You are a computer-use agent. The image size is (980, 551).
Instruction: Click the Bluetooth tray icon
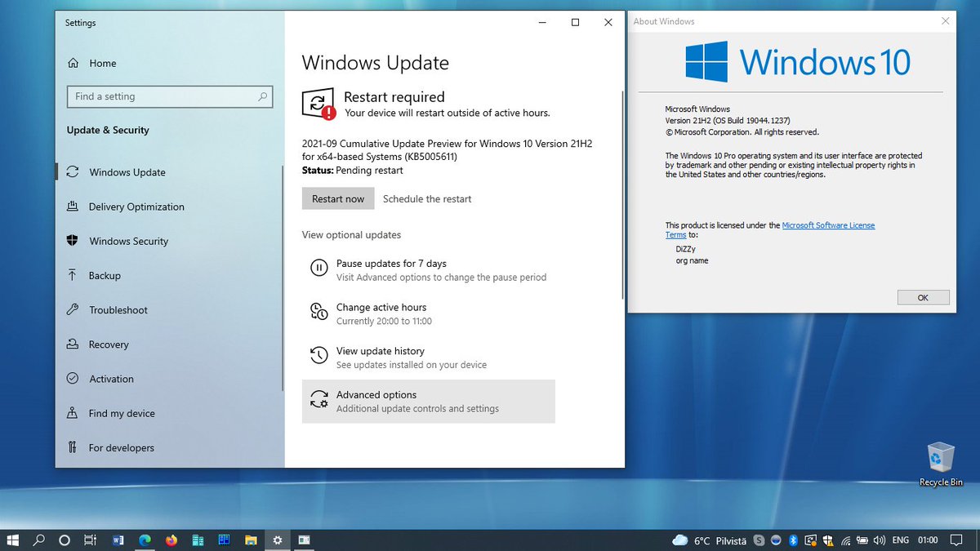(792, 540)
